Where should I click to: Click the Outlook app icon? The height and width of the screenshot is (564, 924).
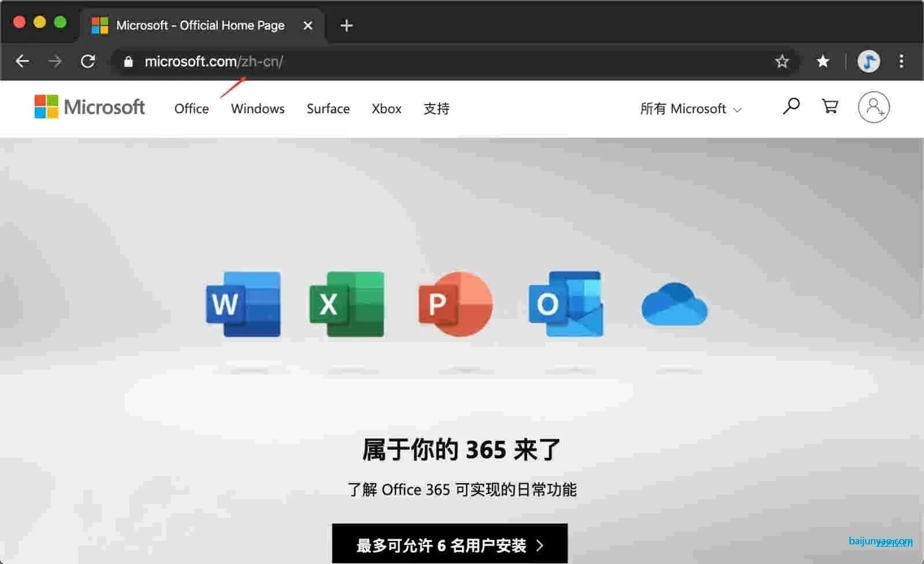tap(566, 304)
